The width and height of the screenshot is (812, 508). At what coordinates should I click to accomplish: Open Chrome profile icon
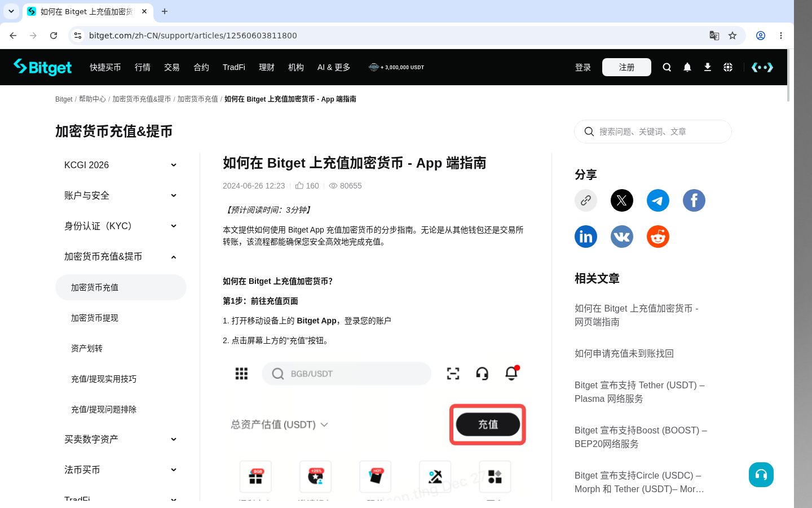pyautogui.click(x=761, y=36)
